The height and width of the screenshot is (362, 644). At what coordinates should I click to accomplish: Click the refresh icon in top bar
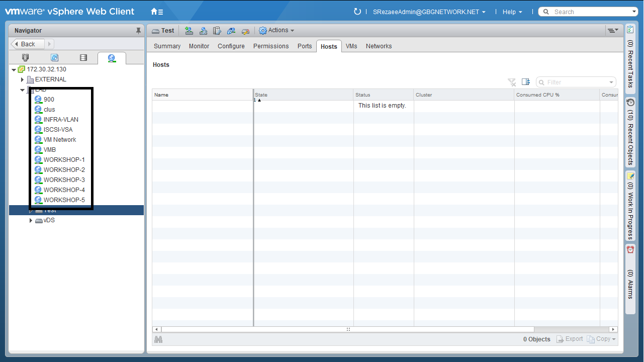[357, 12]
